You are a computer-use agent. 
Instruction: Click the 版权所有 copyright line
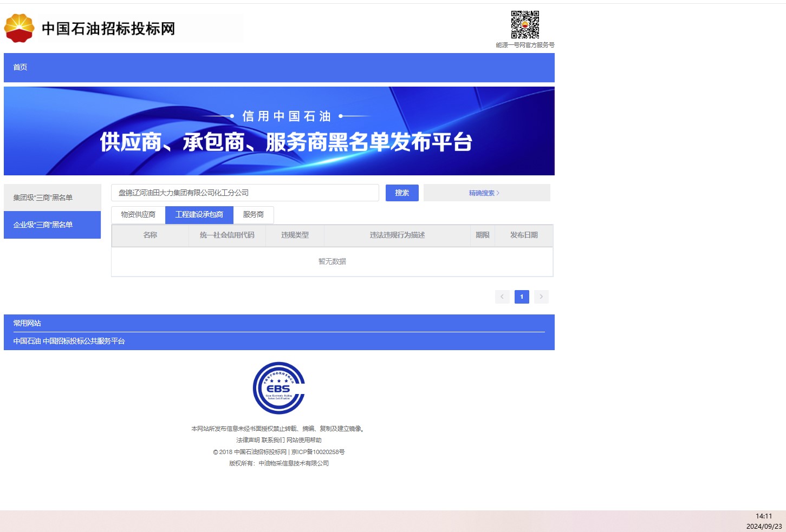(x=279, y=463)
